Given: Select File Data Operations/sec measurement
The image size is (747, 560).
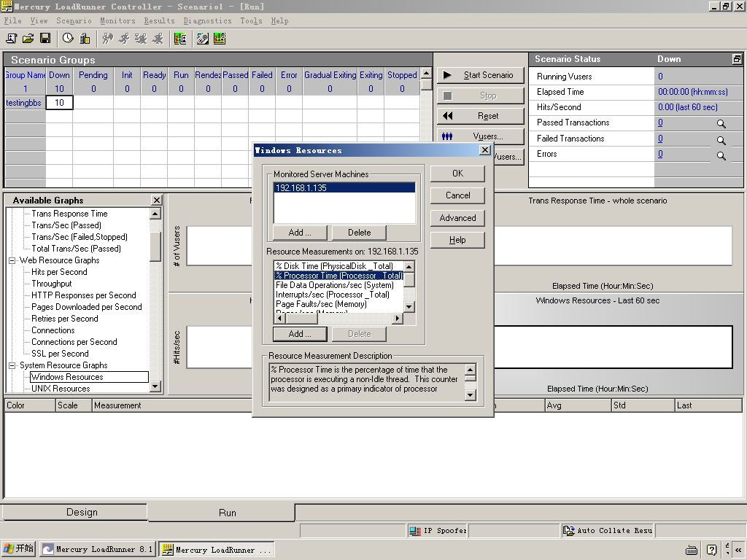Looking at the screenshot, I should 338,285.
